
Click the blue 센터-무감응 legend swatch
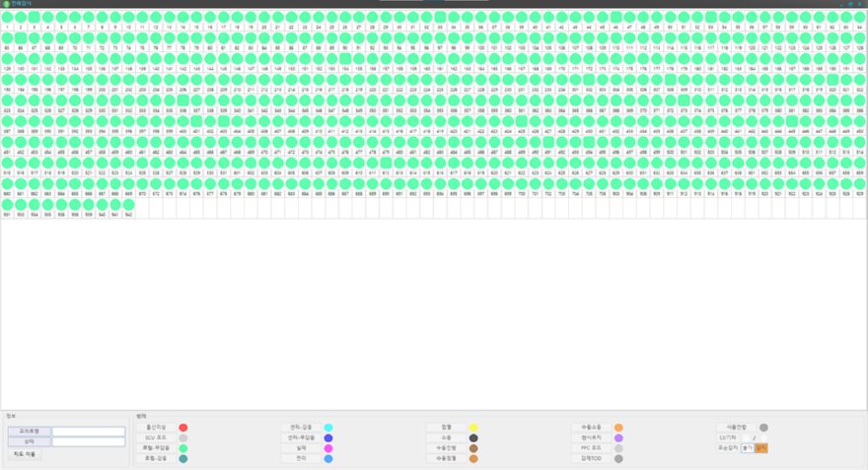[x=328, y=437]
